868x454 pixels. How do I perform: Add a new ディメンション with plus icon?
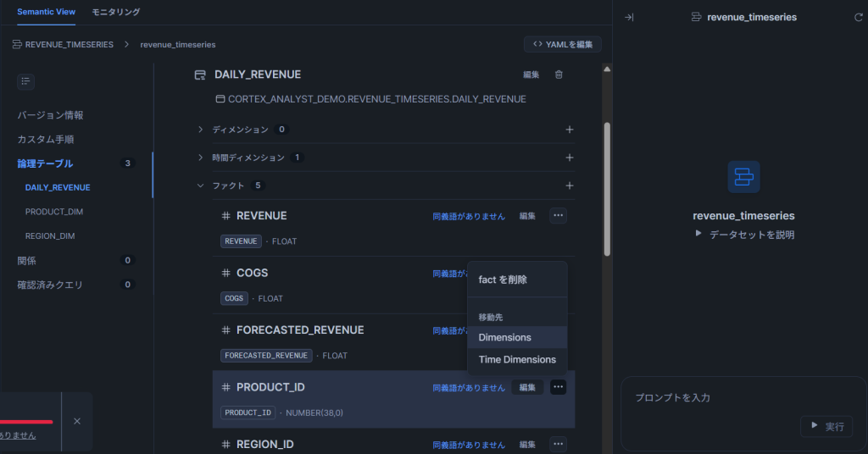tap(569, 130)
